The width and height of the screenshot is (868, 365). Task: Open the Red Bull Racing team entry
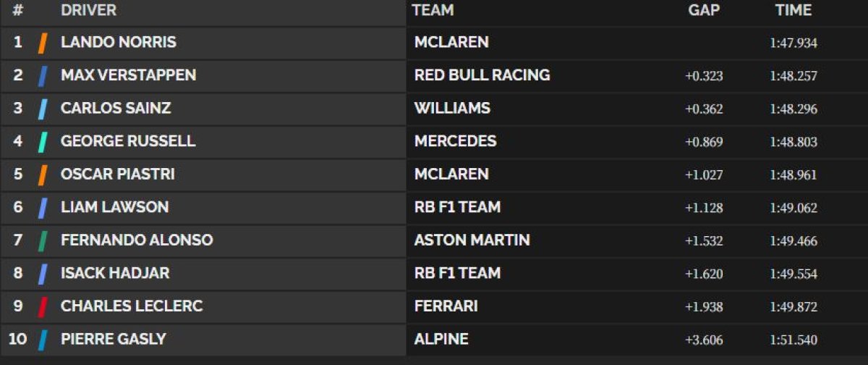(482, 75)
